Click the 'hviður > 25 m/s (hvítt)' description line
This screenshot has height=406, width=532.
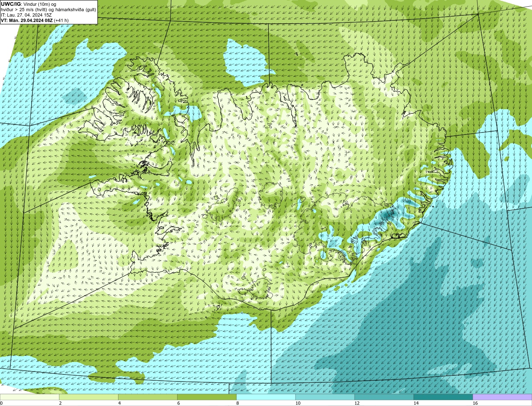tap(48, 10)
